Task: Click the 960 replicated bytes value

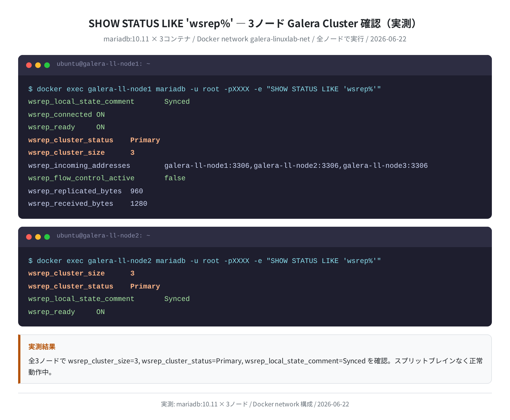Action: tap(137, 191)
